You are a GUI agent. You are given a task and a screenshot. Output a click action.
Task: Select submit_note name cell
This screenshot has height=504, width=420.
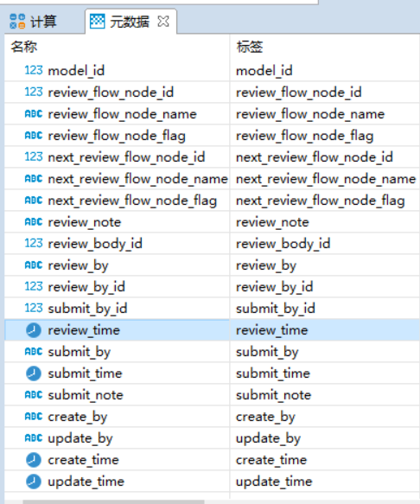tap(86, 395)
